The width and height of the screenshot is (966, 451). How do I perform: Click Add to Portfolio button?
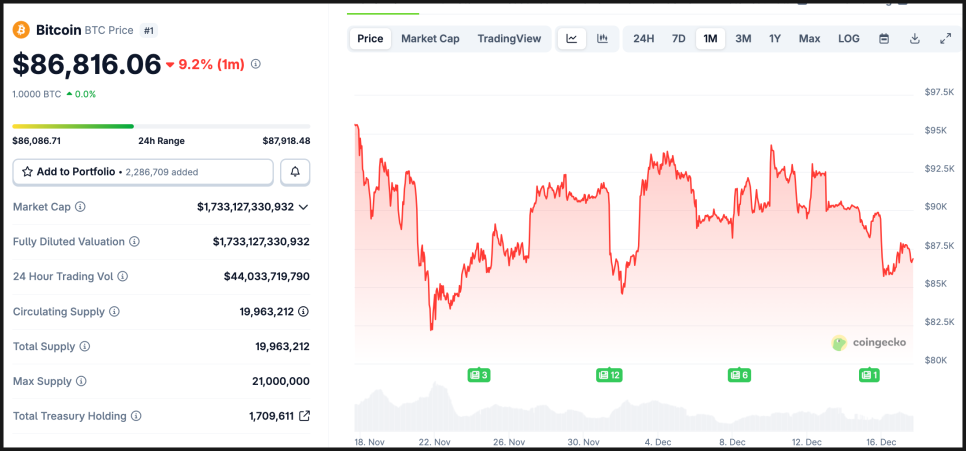click(x=142, y=172)
